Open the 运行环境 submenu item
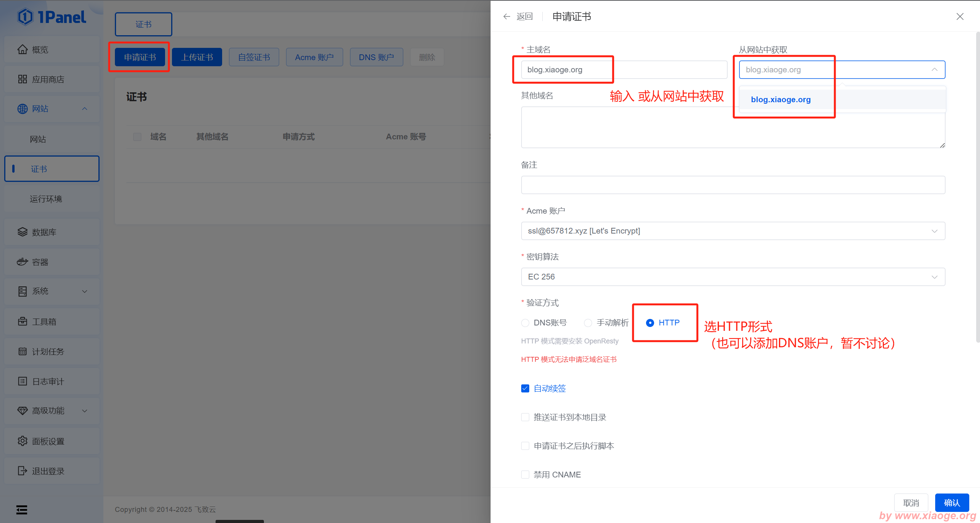The height and width of the screenshot is (523, 980). pyautogui.click(x=46, y=199)
